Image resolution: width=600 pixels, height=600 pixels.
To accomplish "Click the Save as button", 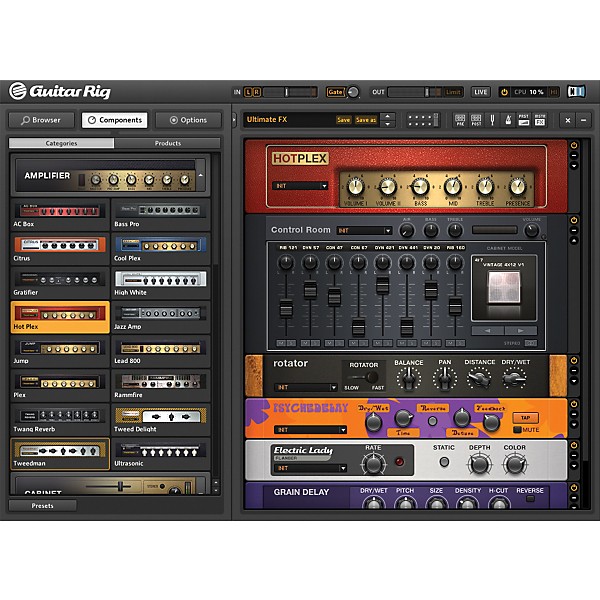I will (366, 120).
